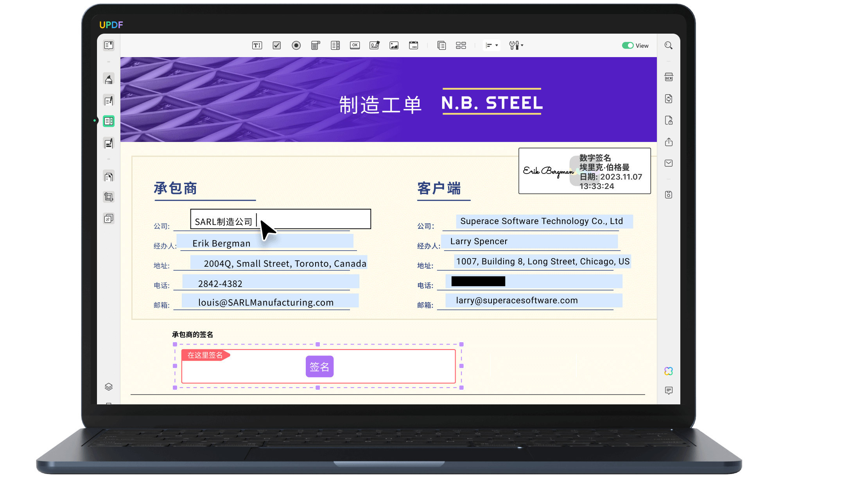This screenshot has width=868, height=499.
Task: Click the Erik Bergman form field
Action: [265, 242]
